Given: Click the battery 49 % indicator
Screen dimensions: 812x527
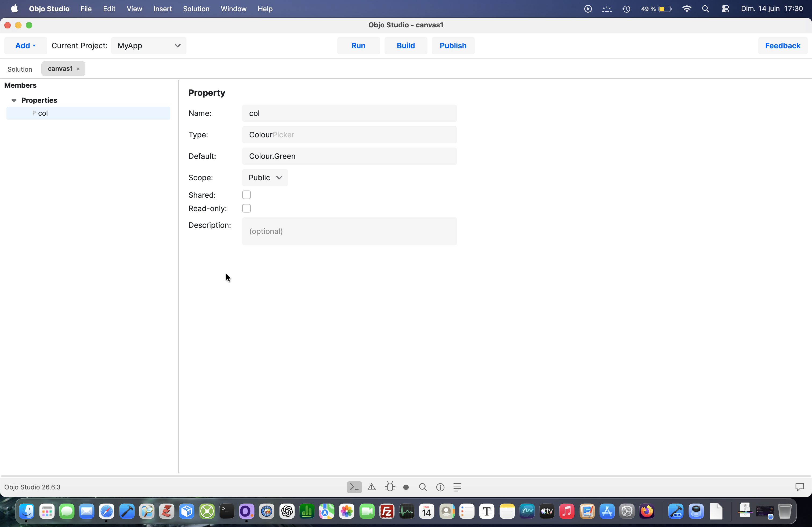Looking at the screenshot, I should pyautogui.click(x=657, y=9).
